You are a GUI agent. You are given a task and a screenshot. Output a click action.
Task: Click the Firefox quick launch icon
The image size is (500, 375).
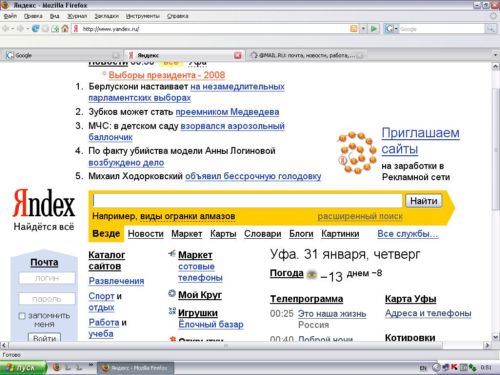coord(57,367)
